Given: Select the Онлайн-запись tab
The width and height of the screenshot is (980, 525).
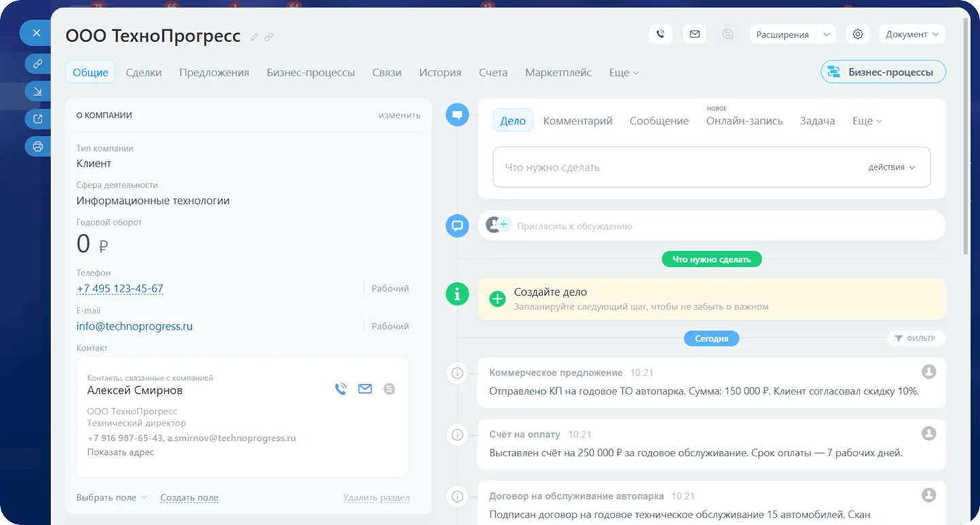Looking at the screenshot, I should 745,121.
